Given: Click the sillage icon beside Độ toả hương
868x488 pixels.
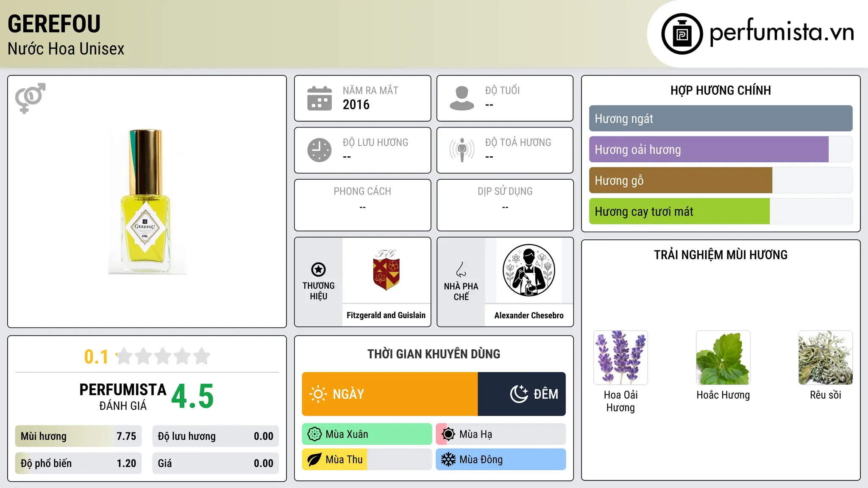Looking at the screenshot, I should (462, 150).
